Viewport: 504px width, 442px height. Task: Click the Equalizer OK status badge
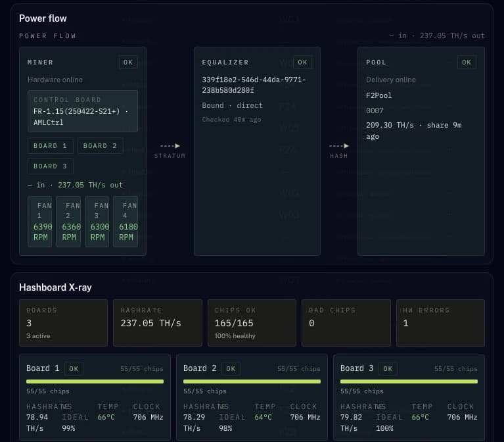coord(302,62)
